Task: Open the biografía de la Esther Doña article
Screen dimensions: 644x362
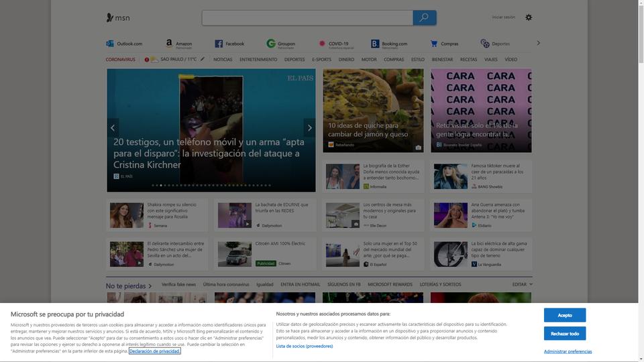Action: point(373,176)
